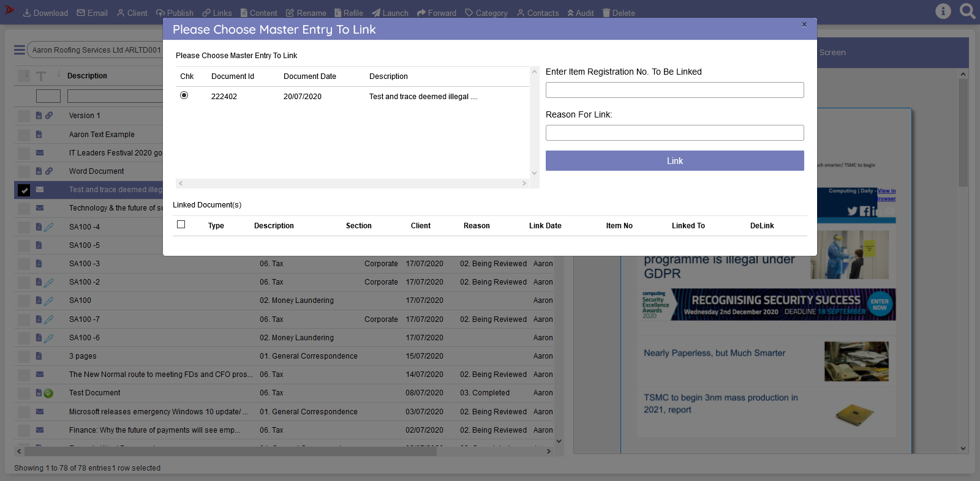Click the Item Registration No. input field
The width and height of the screenshot is (980, 481).
(x=675, y=90)
